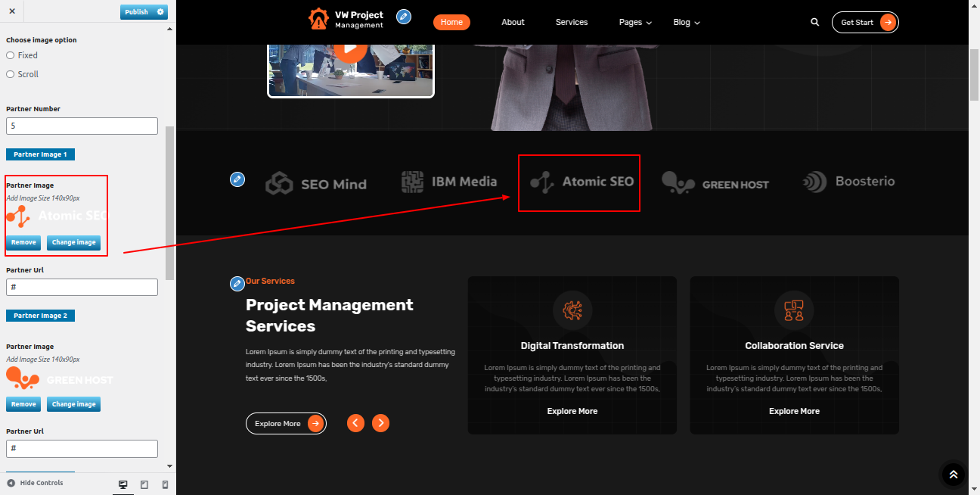This screenshot has width=980, height=495.
Task: Expand the Pages dropdown menu
Action: tap(634, 23)
